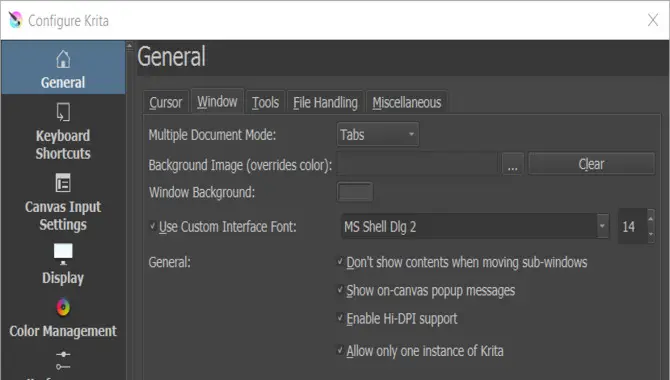Open Keyboard Shortcuts settings icon

pos(63,112)
